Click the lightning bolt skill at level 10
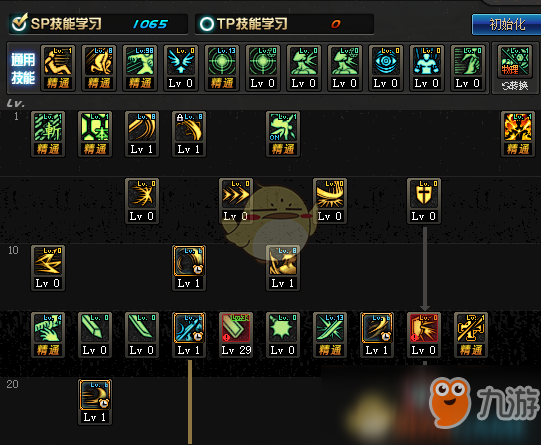This screenshot has width=541, height=445. [48, 268]
